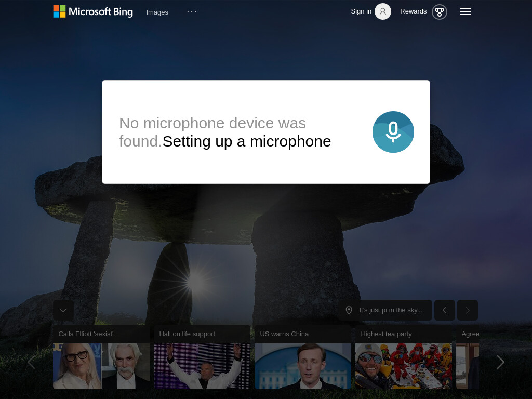Open the US warns China headline
This screenshot has width=532, height=399.
pos(284,334)
